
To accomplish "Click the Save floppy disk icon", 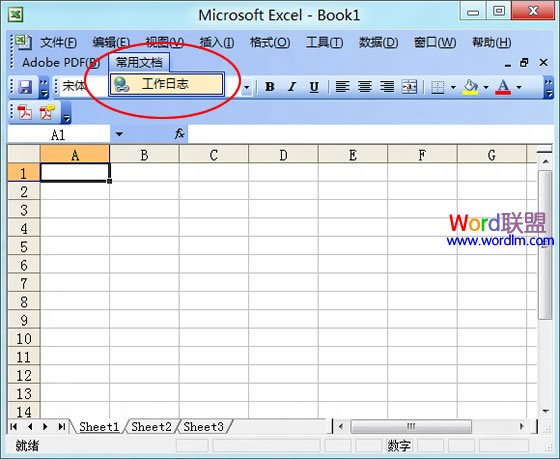I will coord(25,87).
